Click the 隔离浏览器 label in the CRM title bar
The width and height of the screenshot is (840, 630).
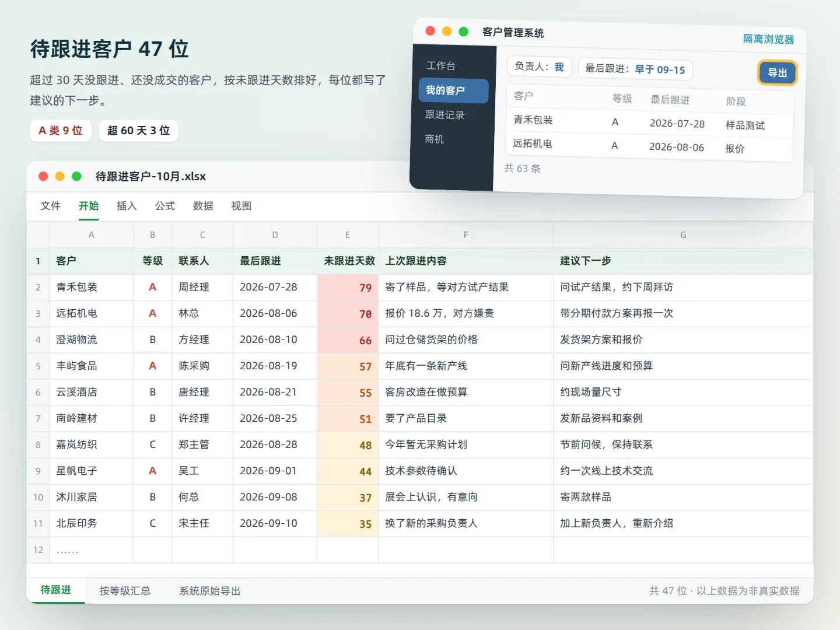[x=768, y=39]
